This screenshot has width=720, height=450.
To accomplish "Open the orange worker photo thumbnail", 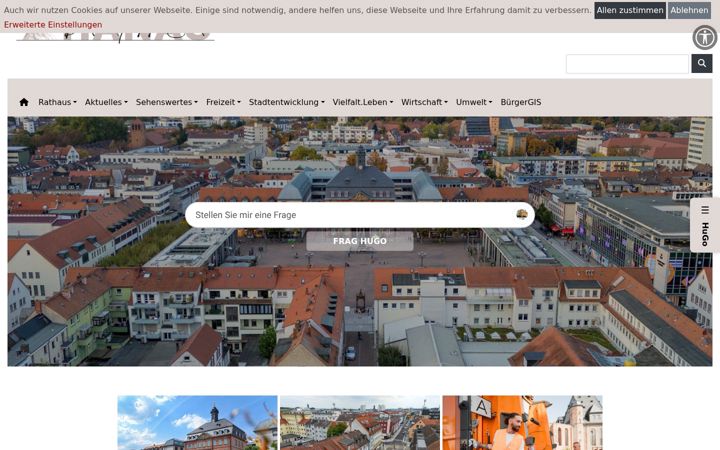I will point(522,423).
